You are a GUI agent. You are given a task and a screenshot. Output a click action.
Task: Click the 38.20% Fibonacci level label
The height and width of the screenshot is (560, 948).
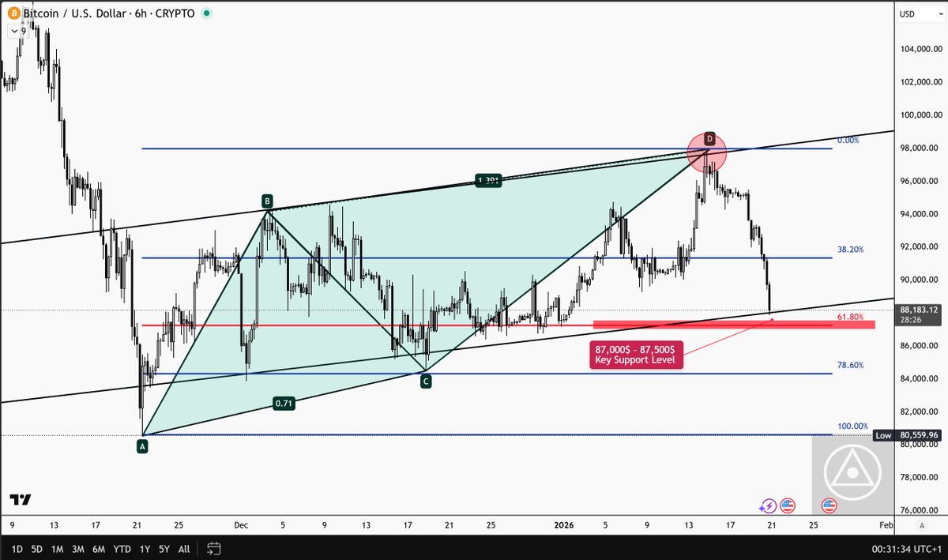(851, 250)
